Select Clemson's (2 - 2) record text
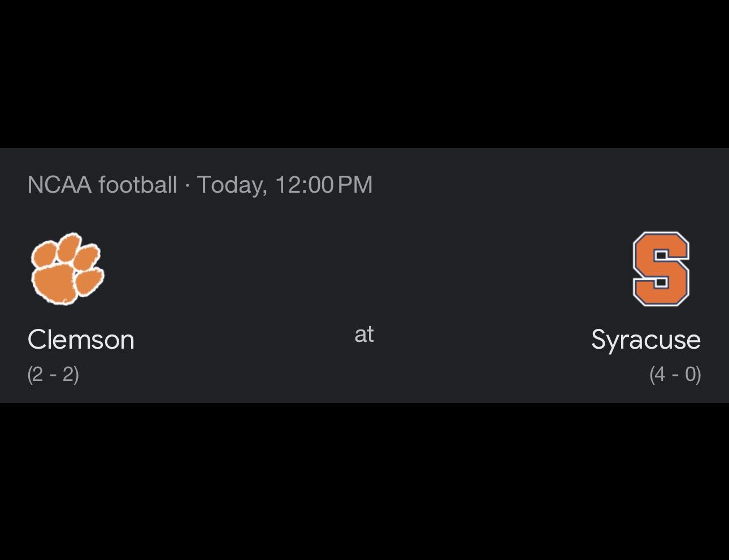The height and width of the screenshot is (560, 729). point(53,374)
